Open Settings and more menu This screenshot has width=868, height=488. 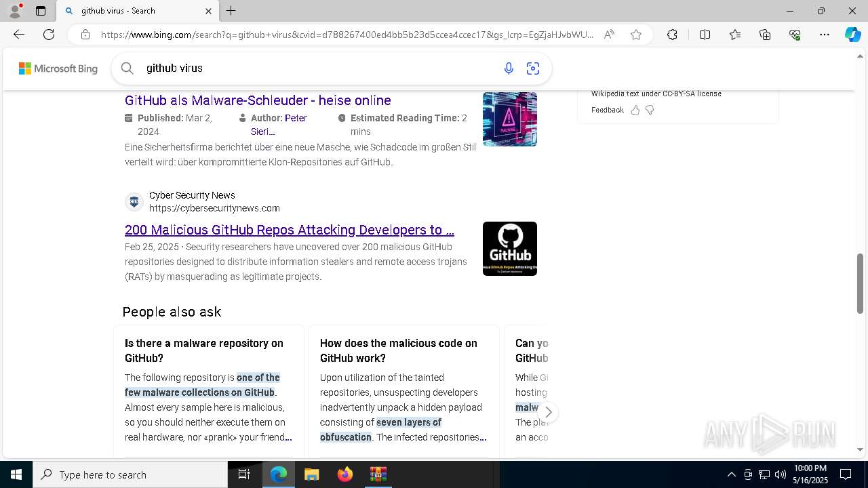tap(825, 35)
